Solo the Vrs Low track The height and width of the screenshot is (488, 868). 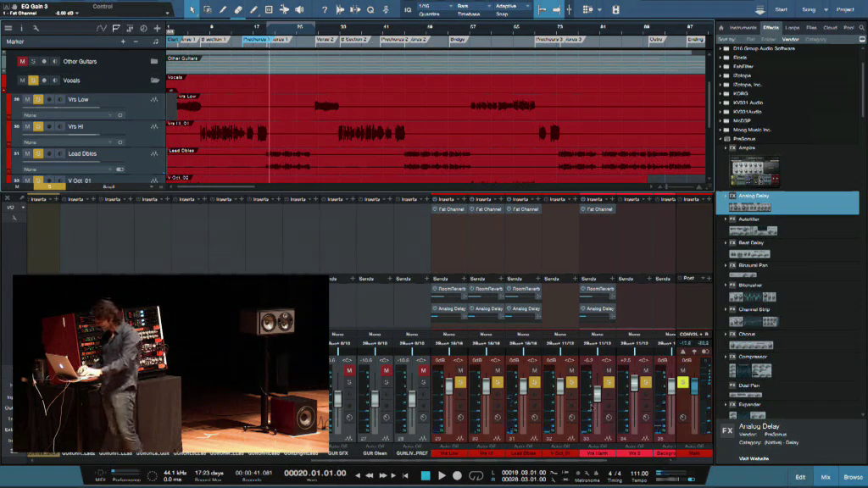coord(37,99)
